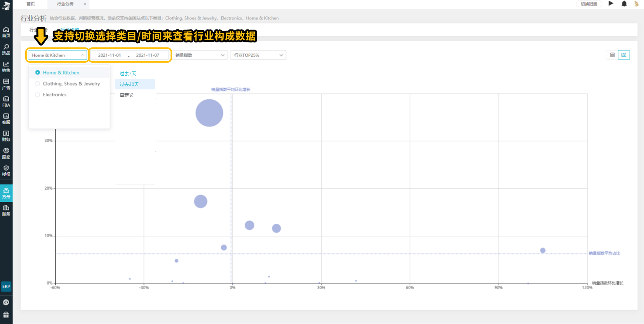Open the 选品 product search sidebar item
Image resolution: width=644 pixels, height=324 pixels.
tap(6, 50)
